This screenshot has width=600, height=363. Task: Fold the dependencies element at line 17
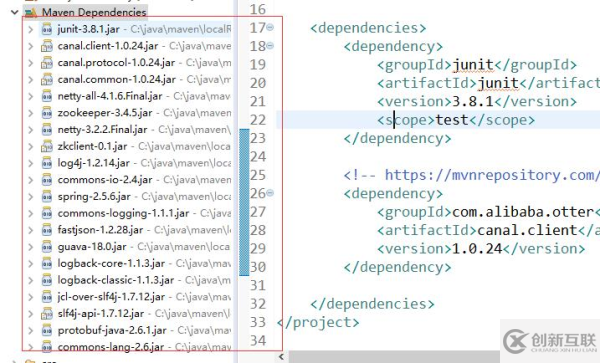click(270, 27)
